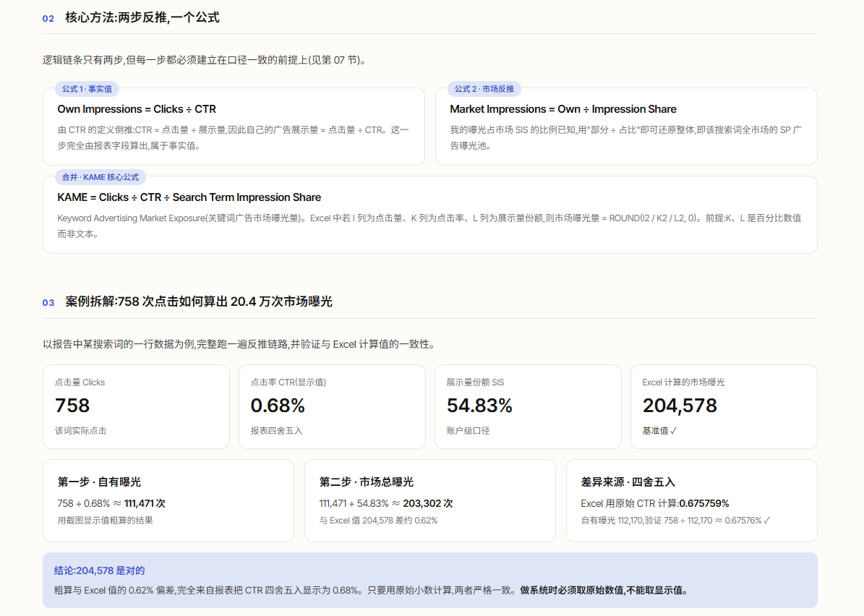Click the value 758 in Clicks card
This screenshot has height=616, width=864.
pos(72,406)
